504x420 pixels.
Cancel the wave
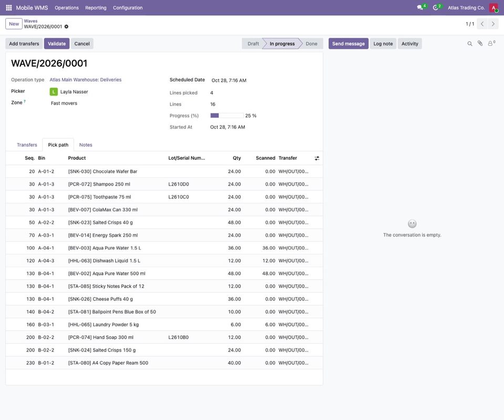point(82,44)
